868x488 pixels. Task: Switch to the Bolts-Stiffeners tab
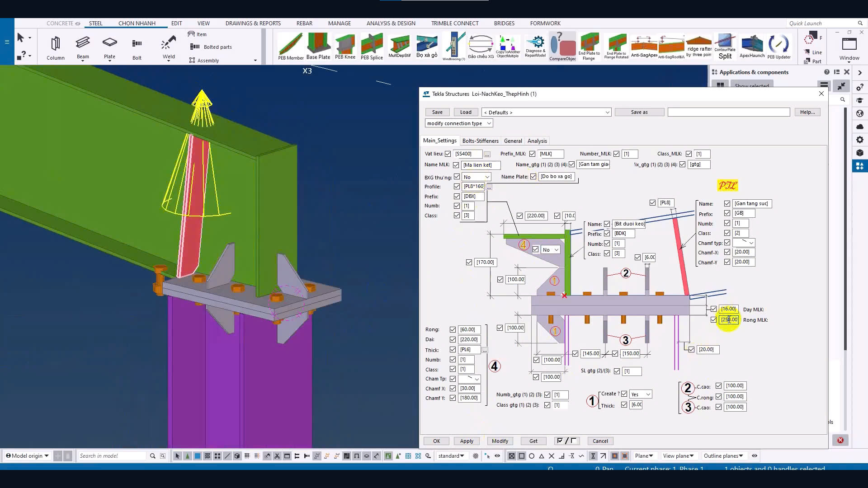click(x=480, y=141)
